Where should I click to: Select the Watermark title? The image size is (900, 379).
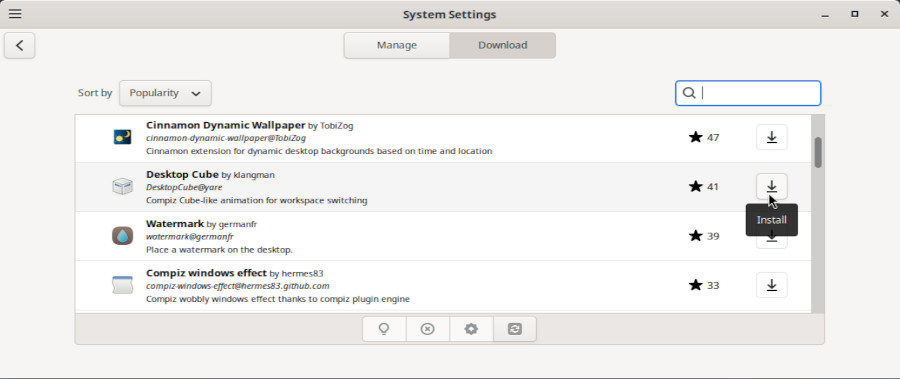[x=175, y=223]
